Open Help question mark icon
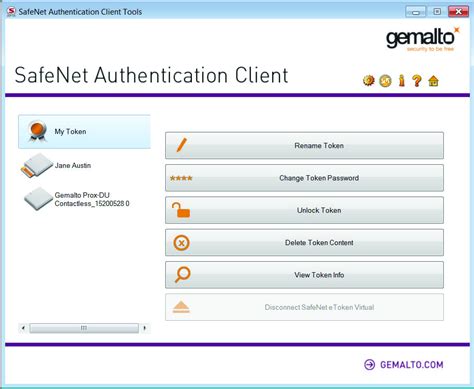 pyautogui.click(x=417, y=81)
